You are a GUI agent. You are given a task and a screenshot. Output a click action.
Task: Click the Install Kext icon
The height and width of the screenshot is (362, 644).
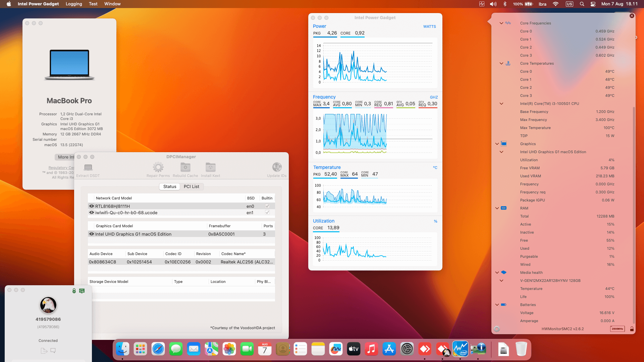210,167
